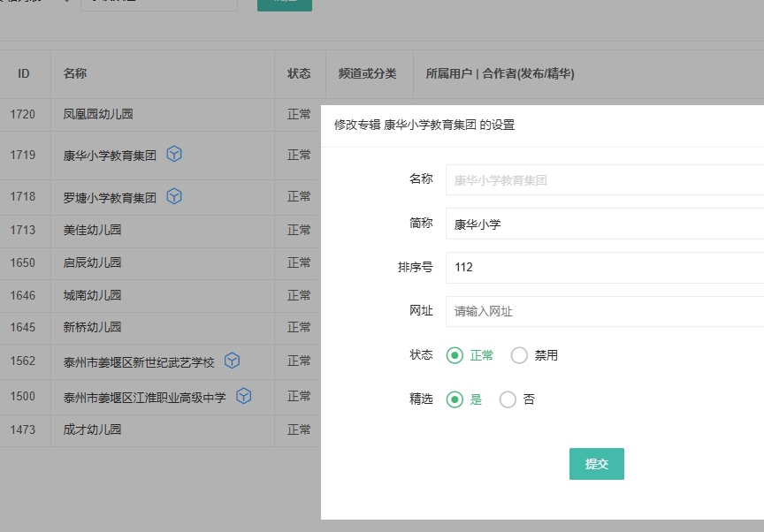Select 禁用 status radio button
Screen dimensions: 764x532
(519, 355)
